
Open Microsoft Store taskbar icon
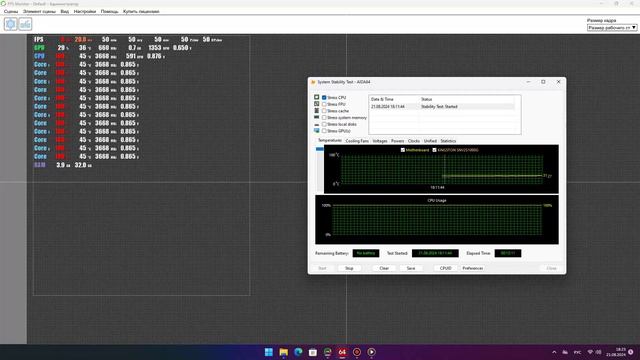pos(313,352)
